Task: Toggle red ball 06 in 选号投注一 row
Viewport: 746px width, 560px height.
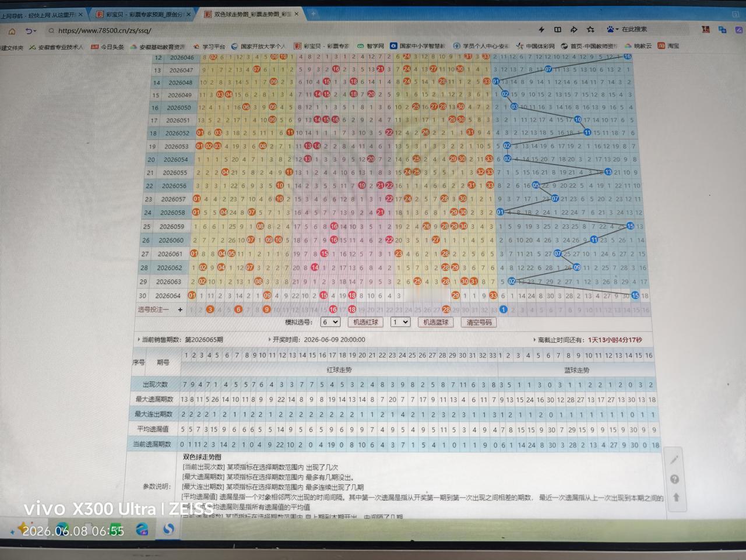Action: coord(238,309)
